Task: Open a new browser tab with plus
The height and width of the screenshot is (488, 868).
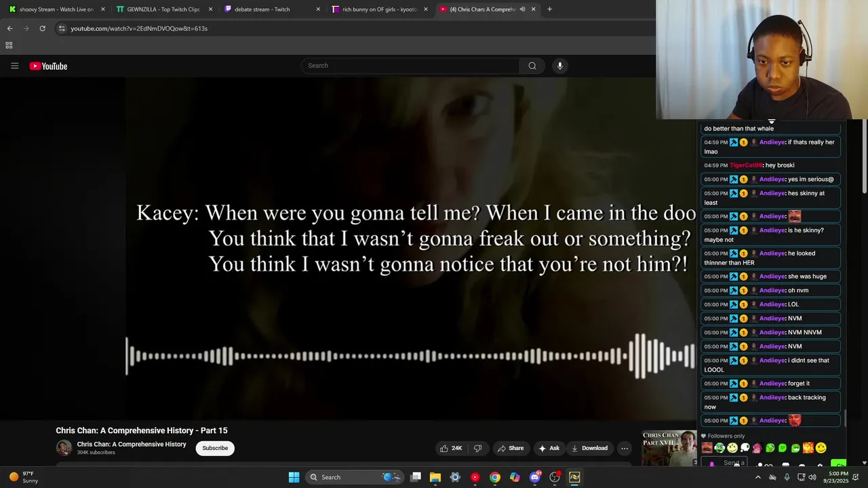Action: (x=549, y=9)
